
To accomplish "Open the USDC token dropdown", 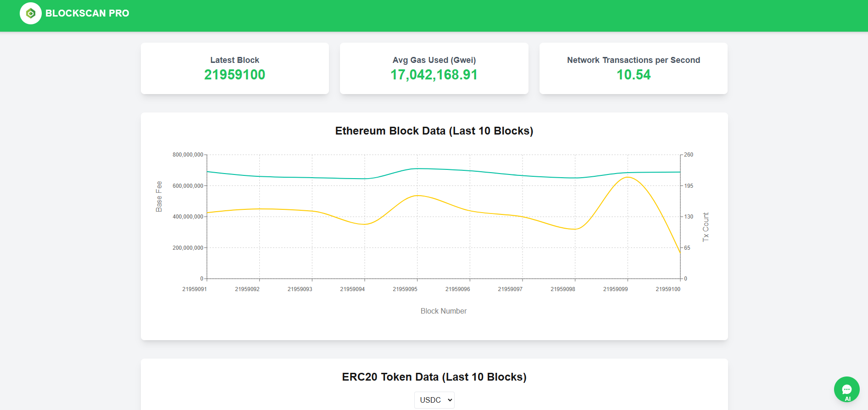I will pos(434,400).
